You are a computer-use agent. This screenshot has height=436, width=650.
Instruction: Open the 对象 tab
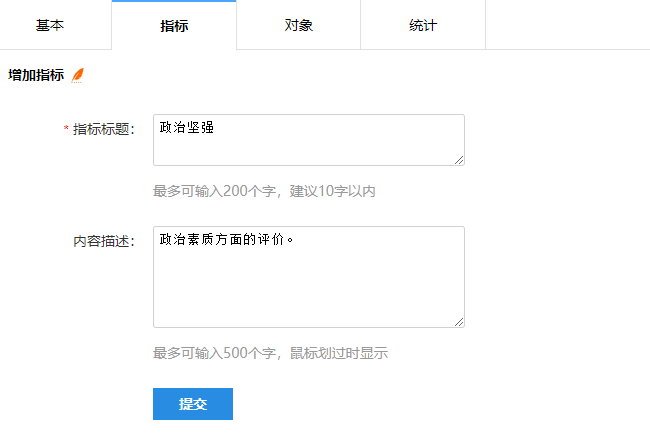[x=298, y=25]
